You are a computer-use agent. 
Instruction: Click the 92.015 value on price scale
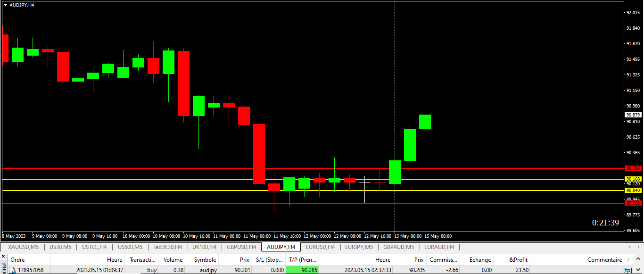click(633, 13)
